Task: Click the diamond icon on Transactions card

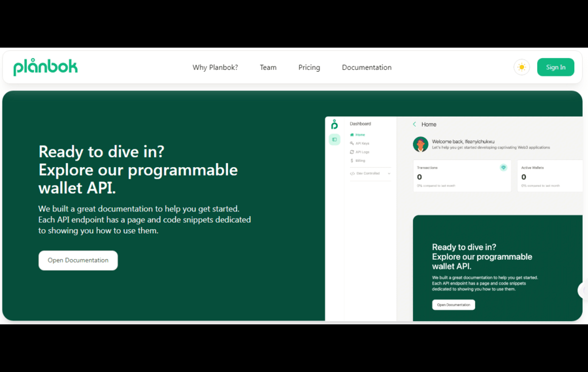Action: coord(503,168)
